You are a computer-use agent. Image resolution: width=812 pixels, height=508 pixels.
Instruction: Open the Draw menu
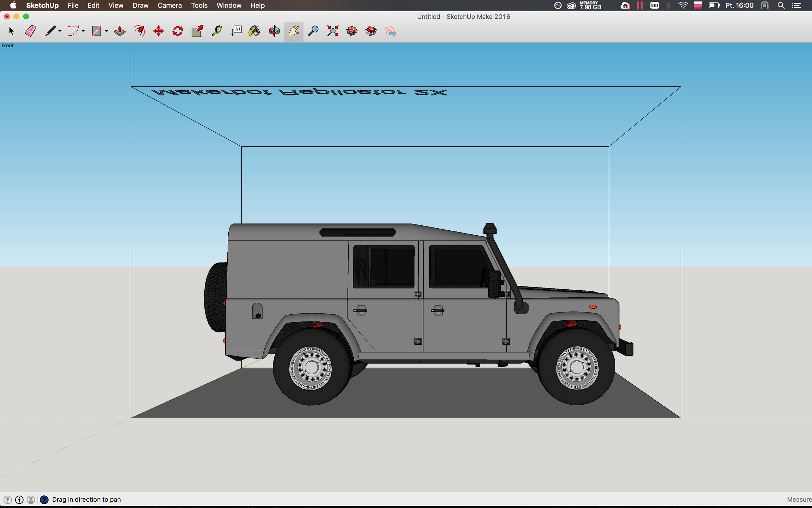click(140, 5)
